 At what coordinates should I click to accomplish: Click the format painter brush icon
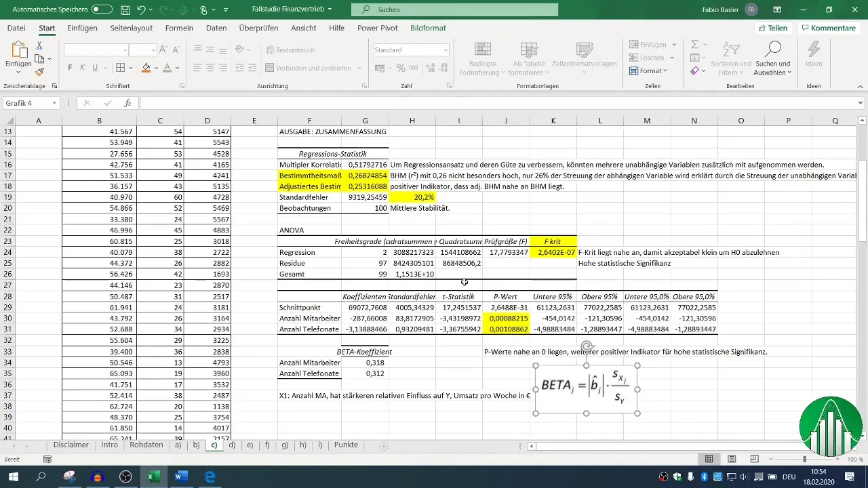[x=39, y=71]
